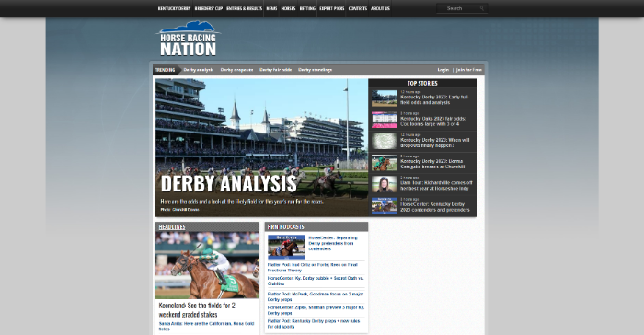Open the Kentucky Oaks fair odds thumbnail
Screen dimensions: 644x335
[x=385, y=120]
